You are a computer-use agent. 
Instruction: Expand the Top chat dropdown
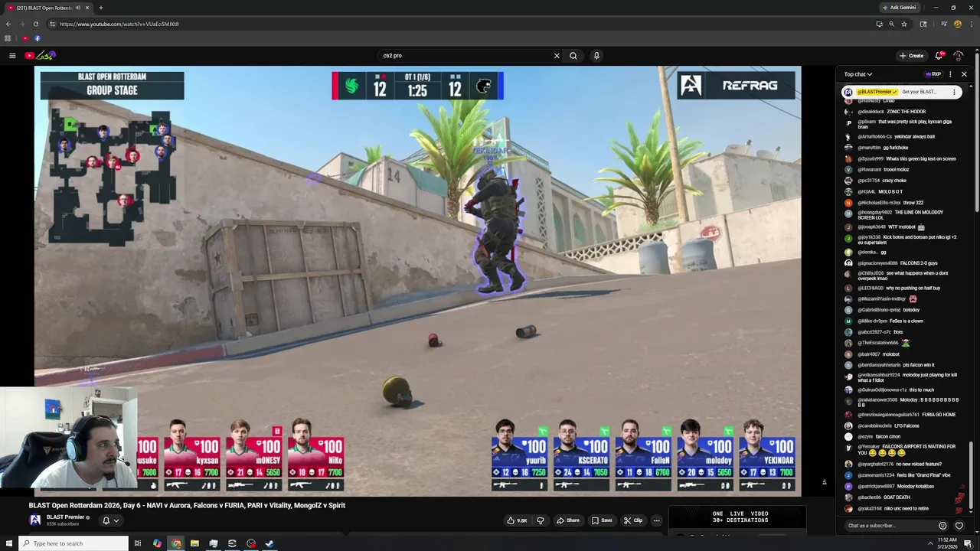[x=858, y=74]
